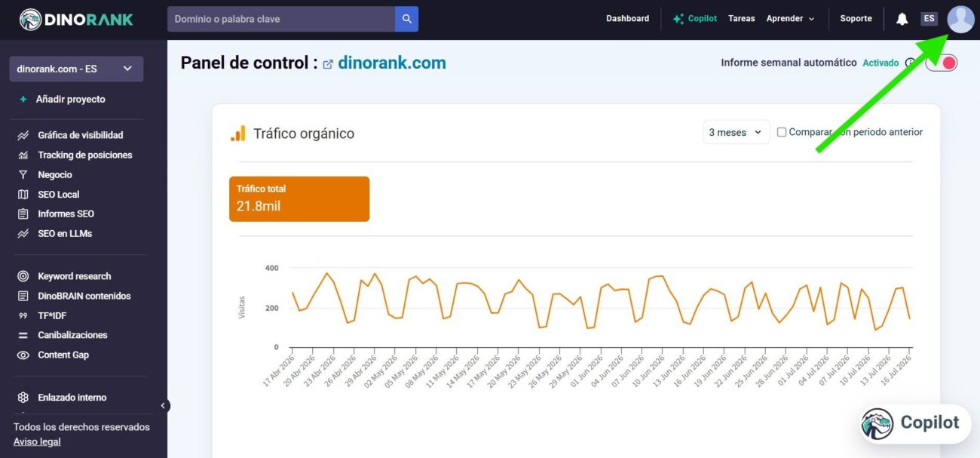This screenshot has width=980, height=458.
Task: Open Soporte in the top menu
Action: pyautogui.click(x=856, y=19)
